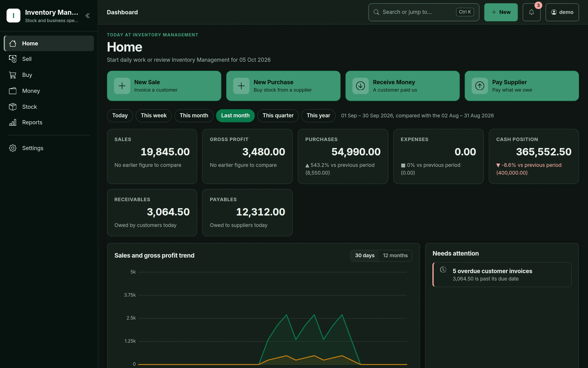
Task: Open the New create menu button
Action: tap(501, 12)
